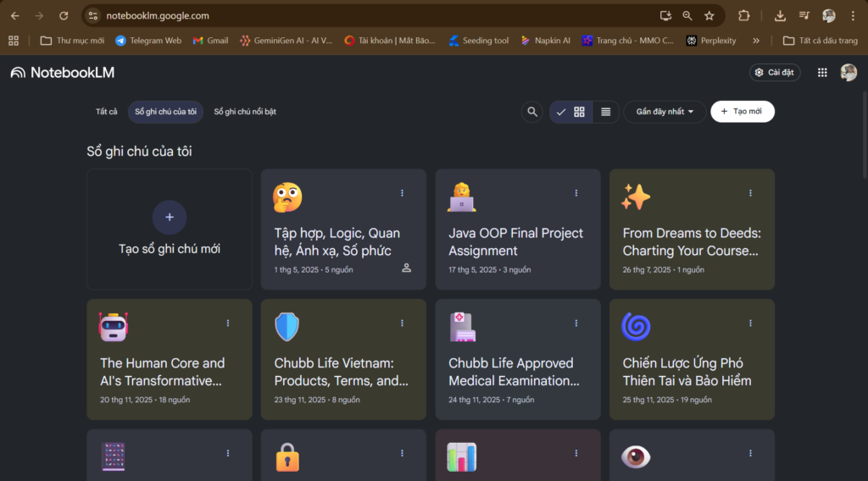Show hidden bookmarks via overflow chevron
Image resolution: width=868 pixels, height=481 pixels.
756,41
